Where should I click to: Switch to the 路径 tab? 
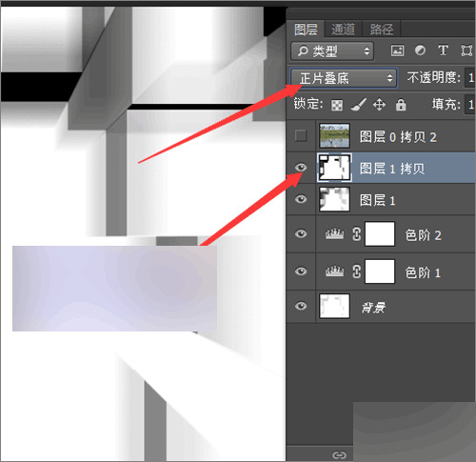(x=382, y=30)
